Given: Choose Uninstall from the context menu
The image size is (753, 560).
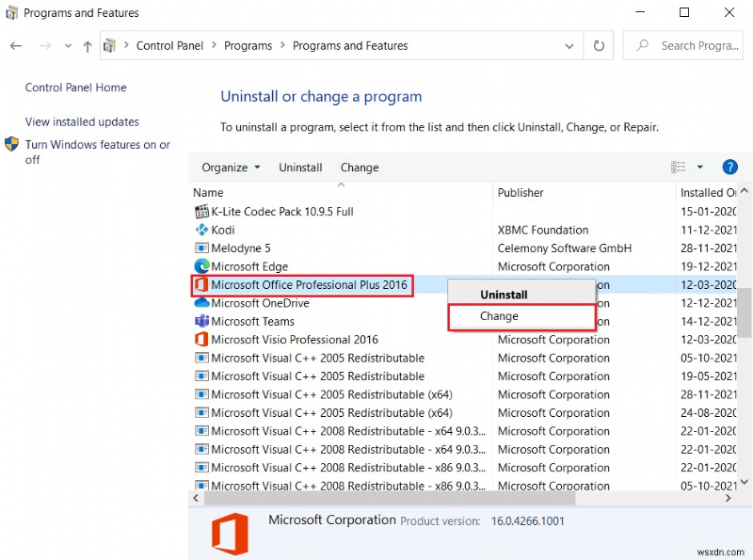Looking at the screenshot, I should tap(504, 294).
